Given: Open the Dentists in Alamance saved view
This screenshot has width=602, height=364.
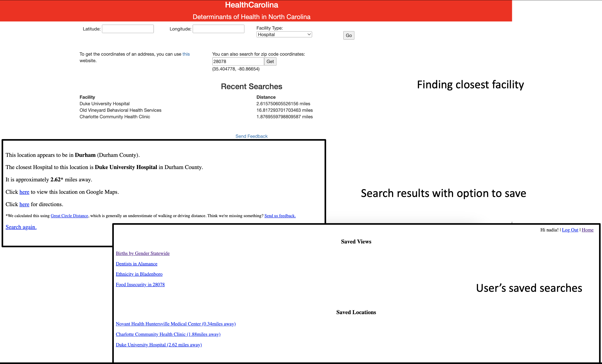Looking at the screenshot, I should click(x=137, y=264).
